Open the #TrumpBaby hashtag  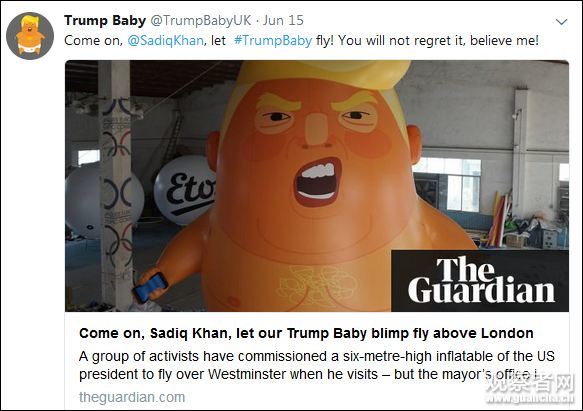point(273,41)
